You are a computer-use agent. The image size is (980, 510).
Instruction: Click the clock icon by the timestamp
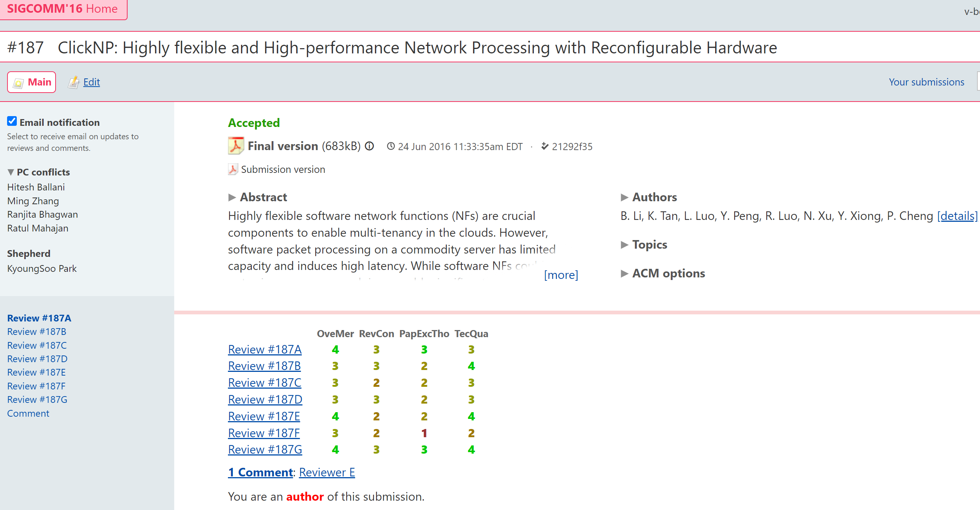pos(390,146)
